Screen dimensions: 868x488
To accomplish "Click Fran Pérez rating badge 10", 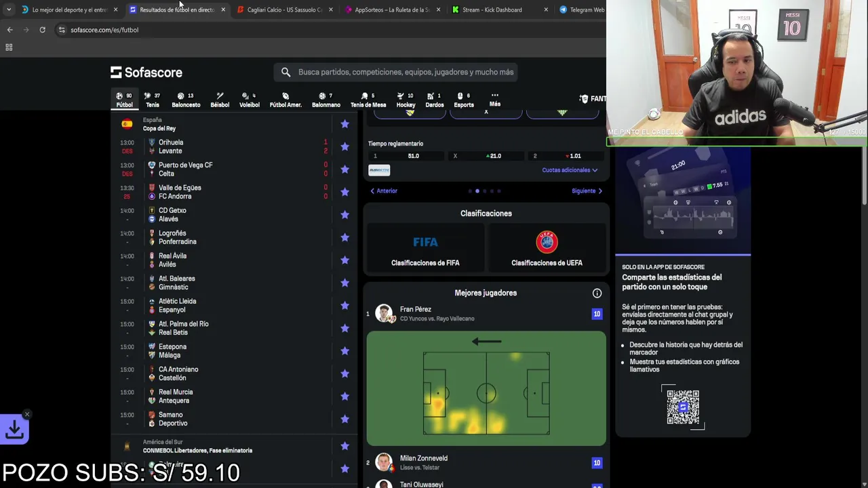I will click(597, 314).
